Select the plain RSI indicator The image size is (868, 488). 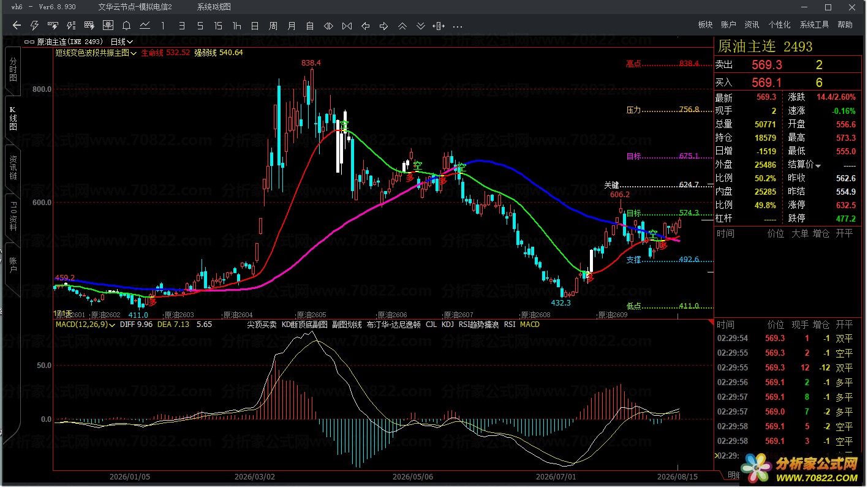pos(510,325)
